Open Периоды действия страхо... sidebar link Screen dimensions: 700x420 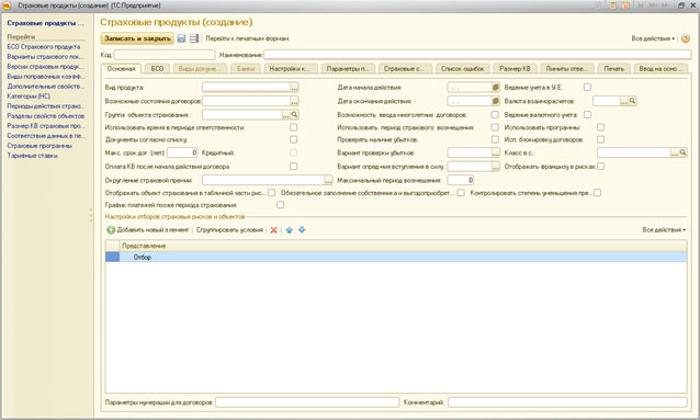[x=45, y=106]
